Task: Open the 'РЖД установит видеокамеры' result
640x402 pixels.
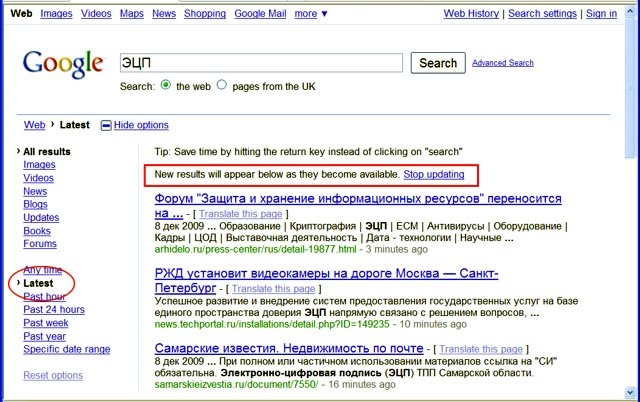Action: [326, 273]
